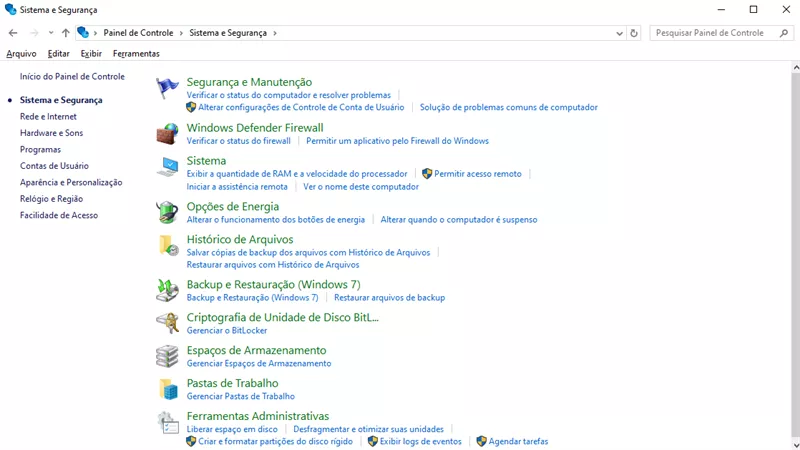
Task: Open the recent locations dropdown near navigation arrows
Action: (51, 33)
